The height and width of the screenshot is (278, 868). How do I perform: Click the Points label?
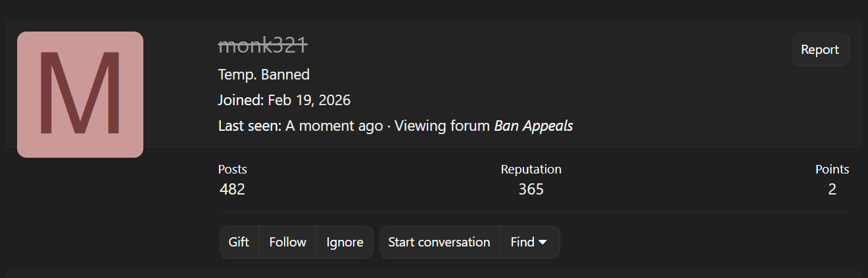[x=832, y=169]
